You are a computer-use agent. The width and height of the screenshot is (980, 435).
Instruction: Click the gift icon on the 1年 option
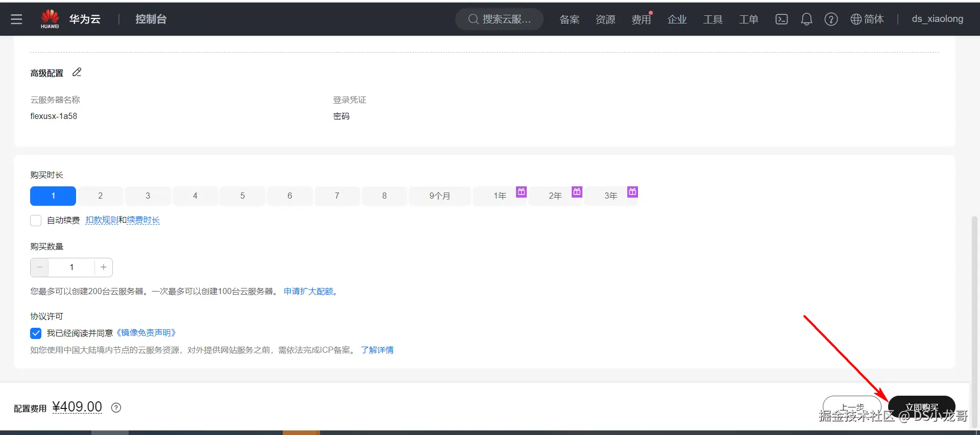click(x=521, y=192)
